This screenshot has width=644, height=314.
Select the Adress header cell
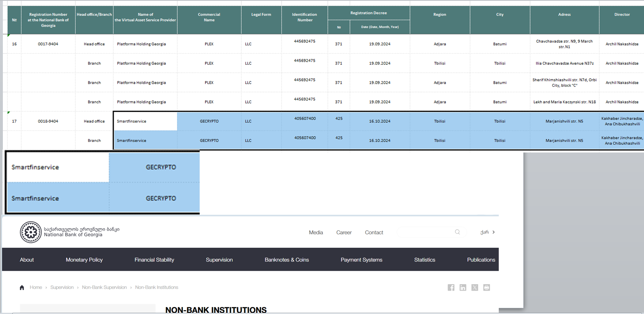tap(565, 20)
